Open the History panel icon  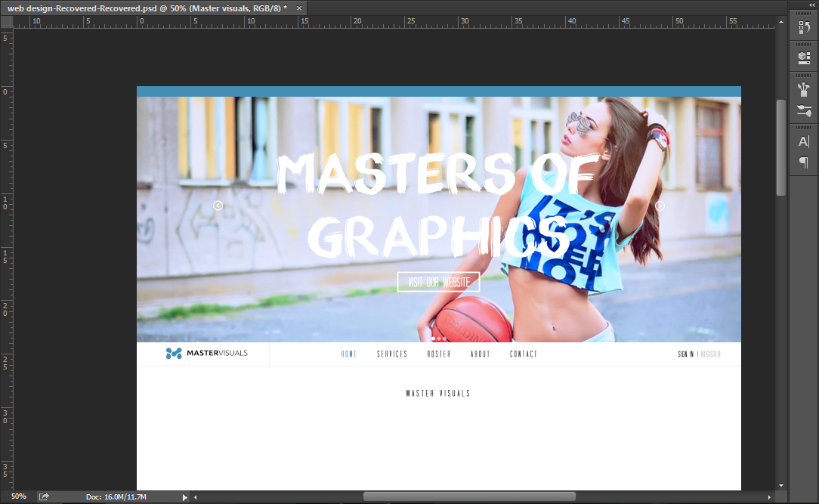(804, 28)
